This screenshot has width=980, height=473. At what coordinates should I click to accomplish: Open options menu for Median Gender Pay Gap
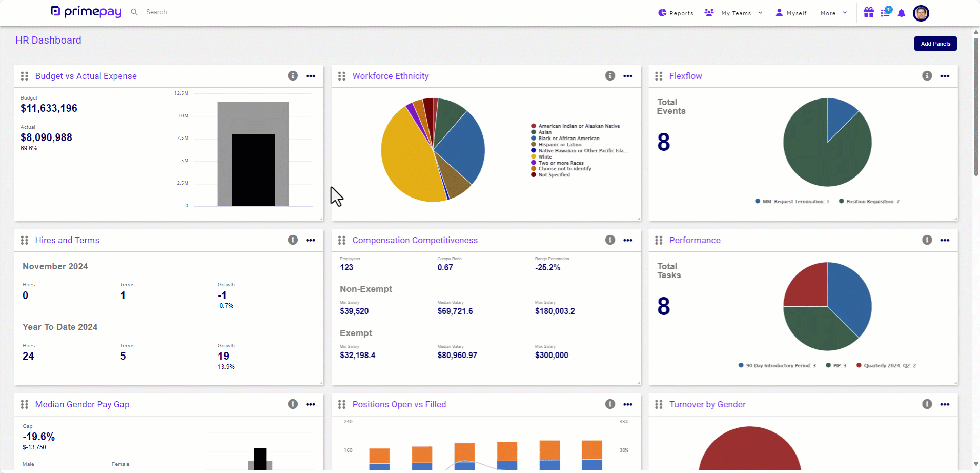(311, 404)
